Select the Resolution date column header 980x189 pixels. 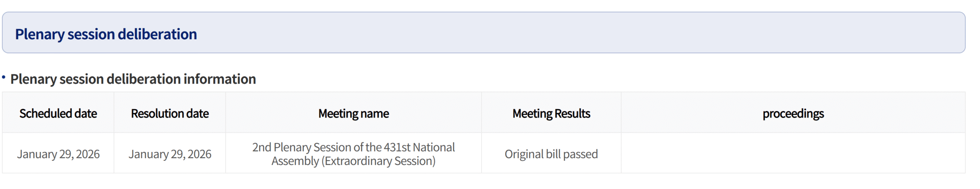[170, 114]
